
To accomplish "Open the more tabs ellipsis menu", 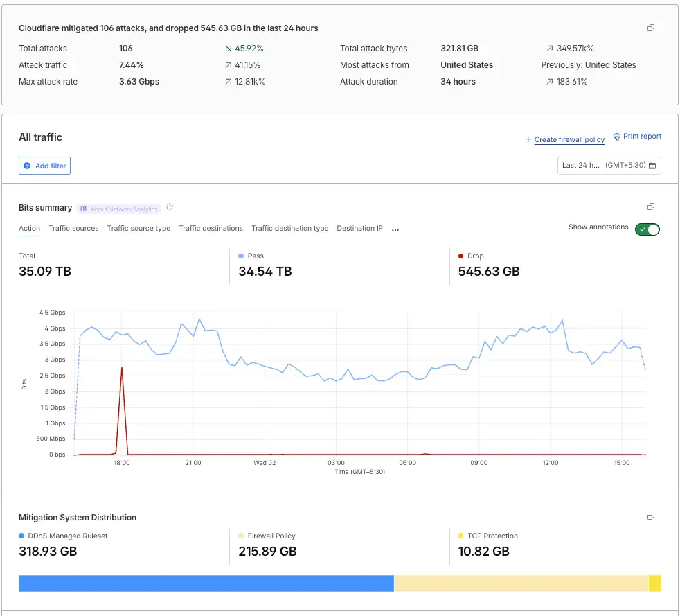I will pyautogui.click(x=395, y=229).
